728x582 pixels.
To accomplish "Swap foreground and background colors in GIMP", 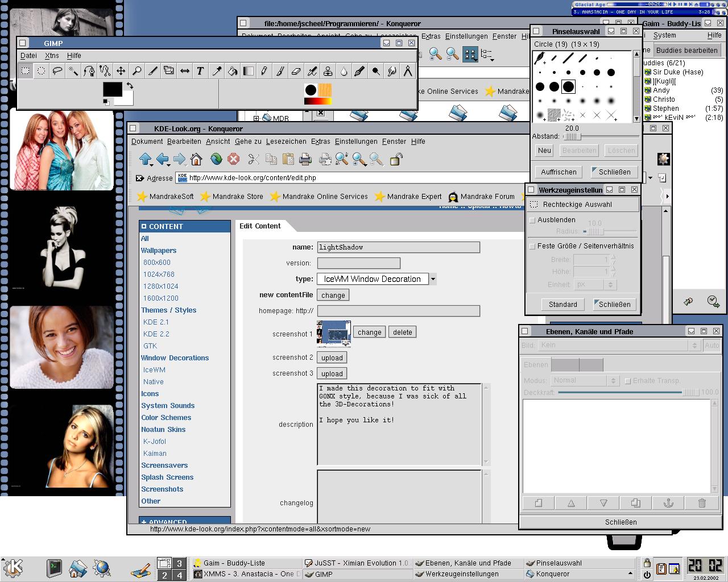I will click(130, 86).
